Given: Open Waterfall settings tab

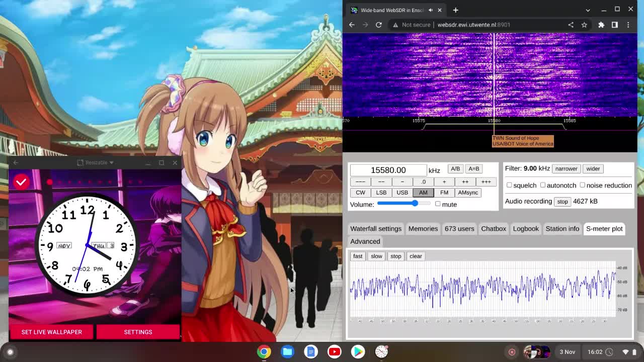Looking at the screenshot, I should [376, 229].
